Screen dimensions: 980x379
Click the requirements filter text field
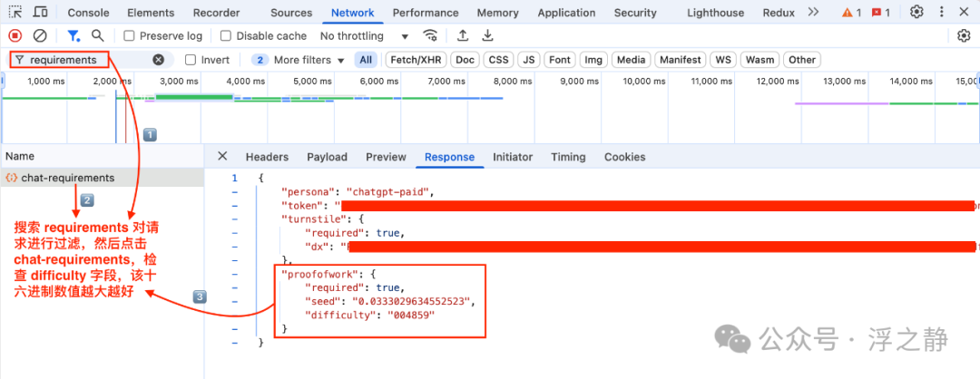(x=86, y=60)
